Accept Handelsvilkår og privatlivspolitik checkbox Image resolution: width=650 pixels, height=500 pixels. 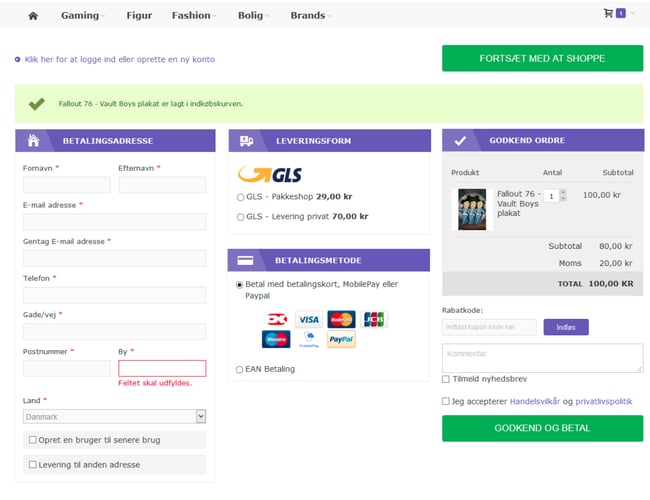click(446, 401)
